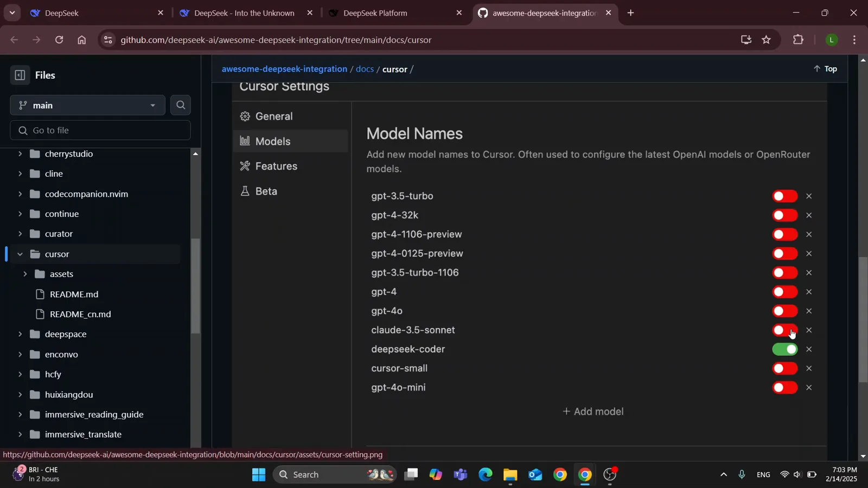Focus the Go to file input

point(100,130)
